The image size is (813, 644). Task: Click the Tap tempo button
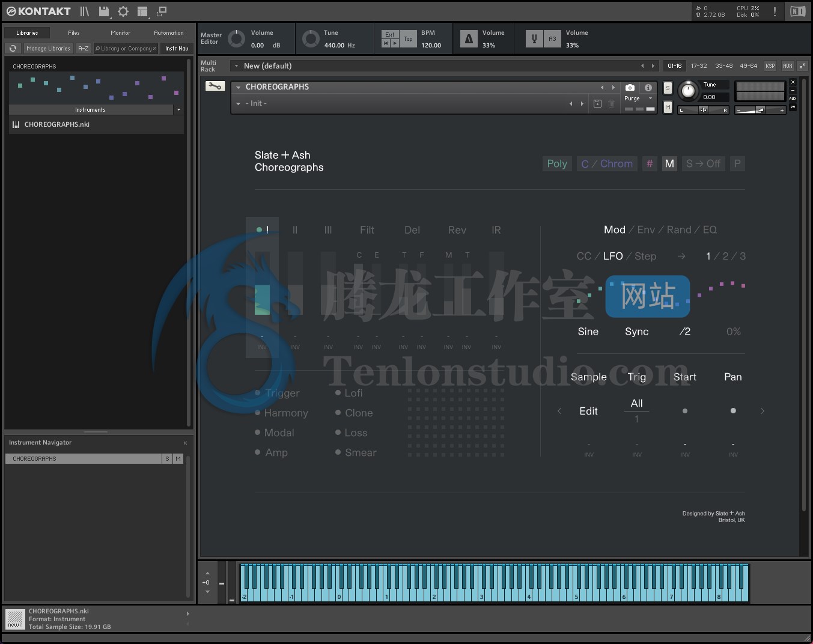tap(408, 39)
